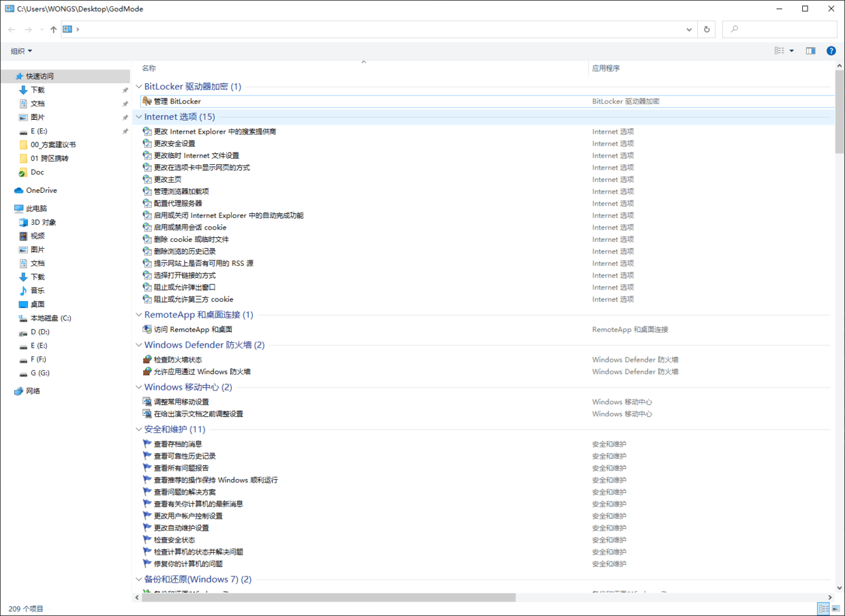
Task: Open the 组织 dropdown menu
Action: (21, 51)
